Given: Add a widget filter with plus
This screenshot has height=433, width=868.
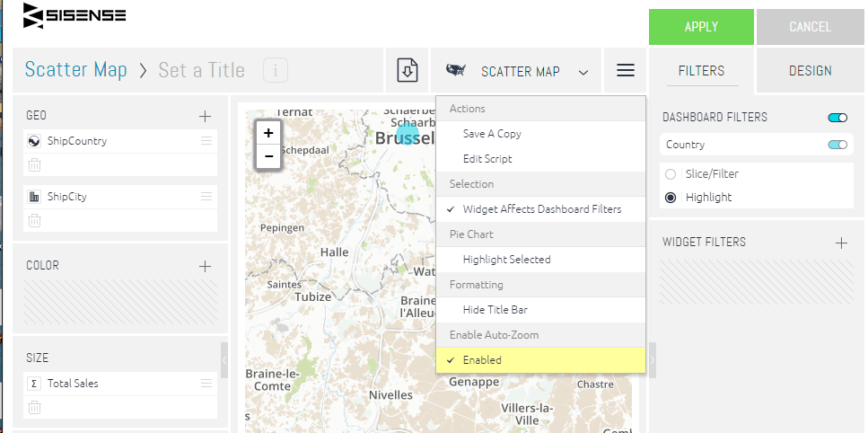Looking at the screenshot, I should pyautogui.click(x=841, y=243).
